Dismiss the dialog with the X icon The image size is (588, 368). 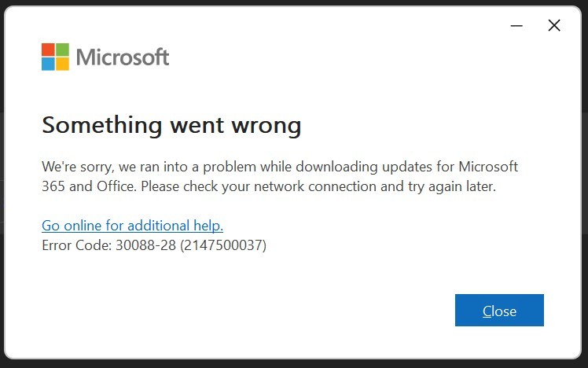554,25
